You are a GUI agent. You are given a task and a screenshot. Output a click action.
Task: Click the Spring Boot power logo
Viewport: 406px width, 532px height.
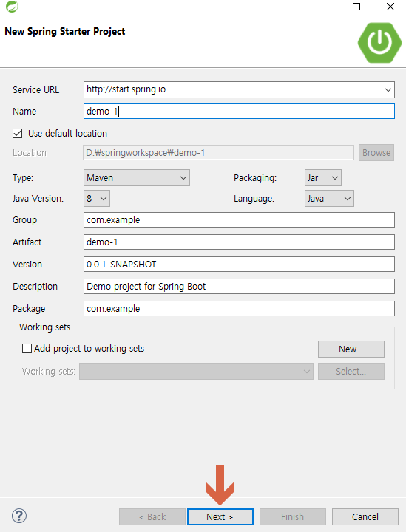379,43
